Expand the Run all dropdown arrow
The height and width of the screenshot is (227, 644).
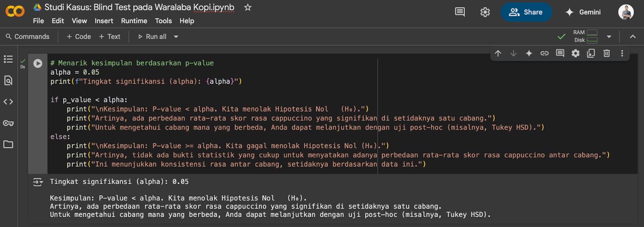click(x=176, y=37)
